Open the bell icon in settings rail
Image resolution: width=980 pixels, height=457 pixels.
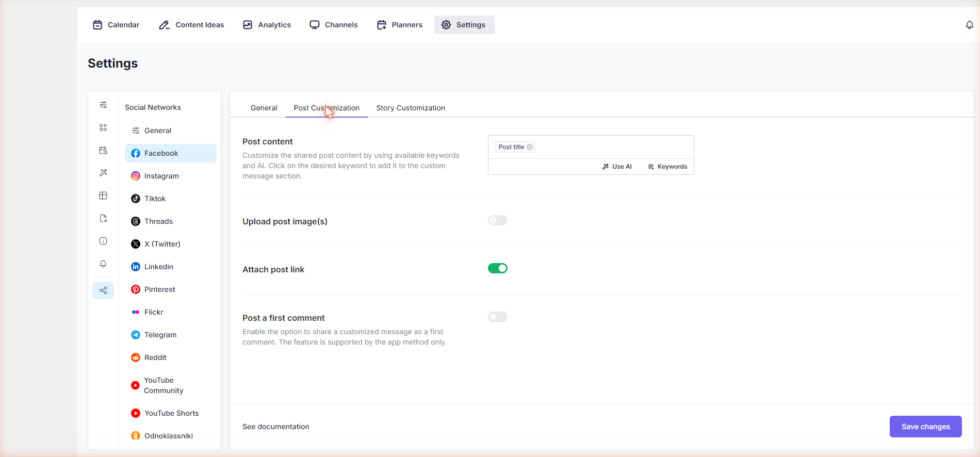pos(103,264)
